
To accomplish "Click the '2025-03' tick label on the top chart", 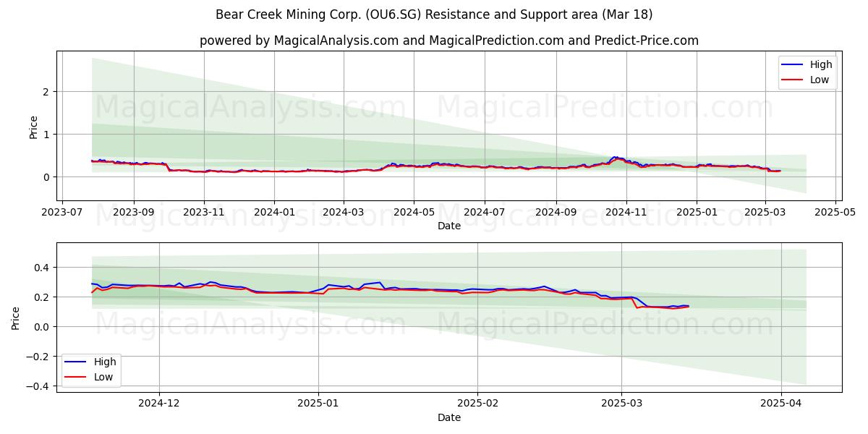I will tap(764, 213).
